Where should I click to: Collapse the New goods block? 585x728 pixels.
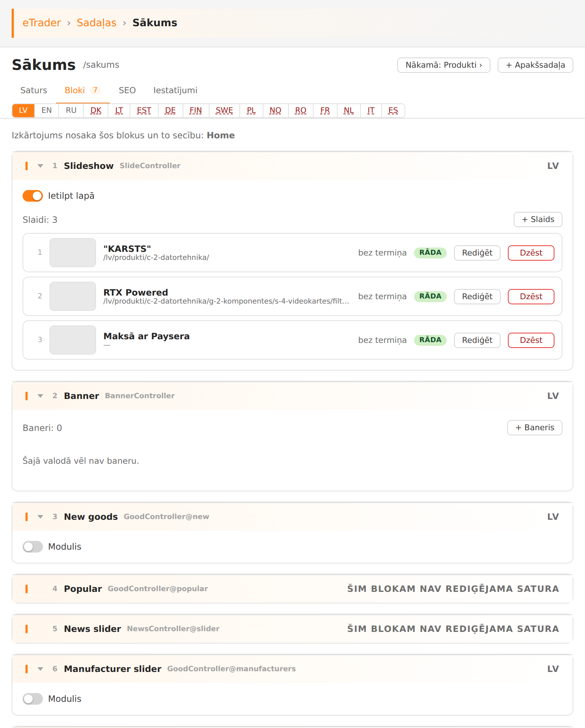[x=40, y=517]
